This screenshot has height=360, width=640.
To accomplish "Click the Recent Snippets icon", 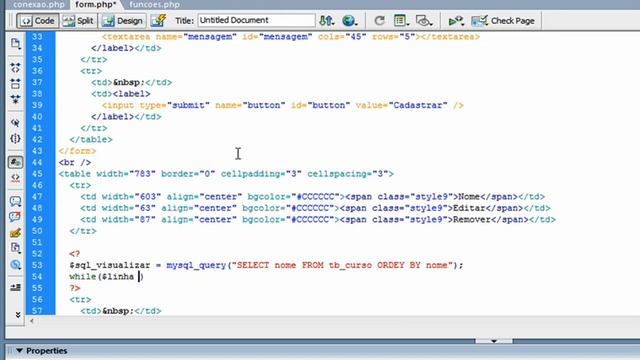I will pos(15,248).
